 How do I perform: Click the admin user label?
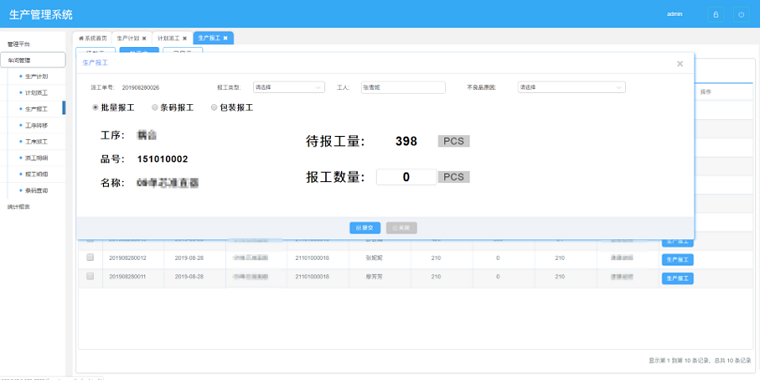click(x=675, y=14)
